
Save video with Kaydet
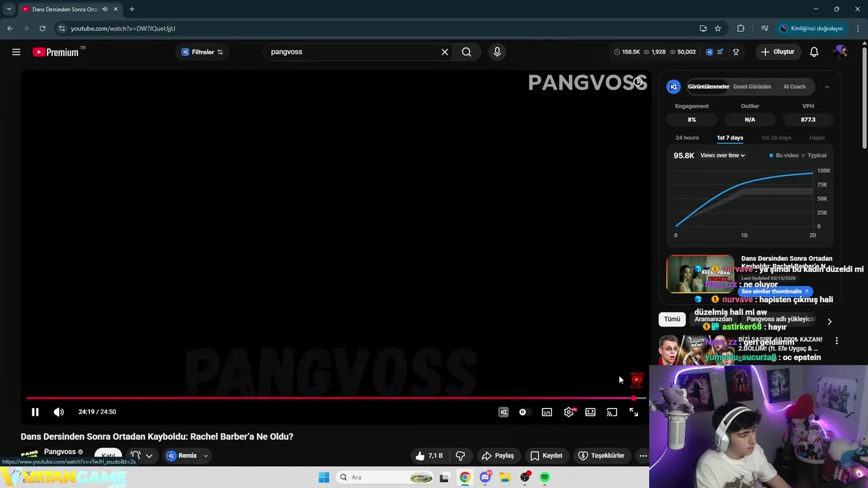pos(547,456)
